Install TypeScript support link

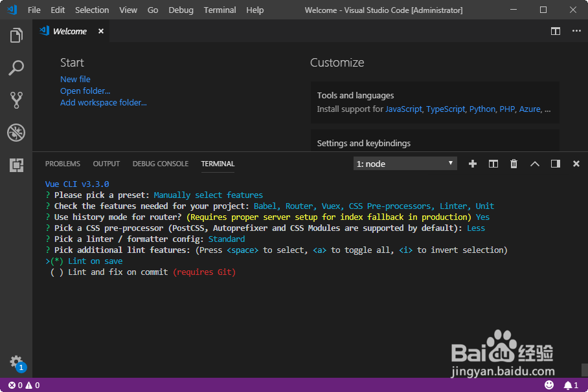point(446,109)
